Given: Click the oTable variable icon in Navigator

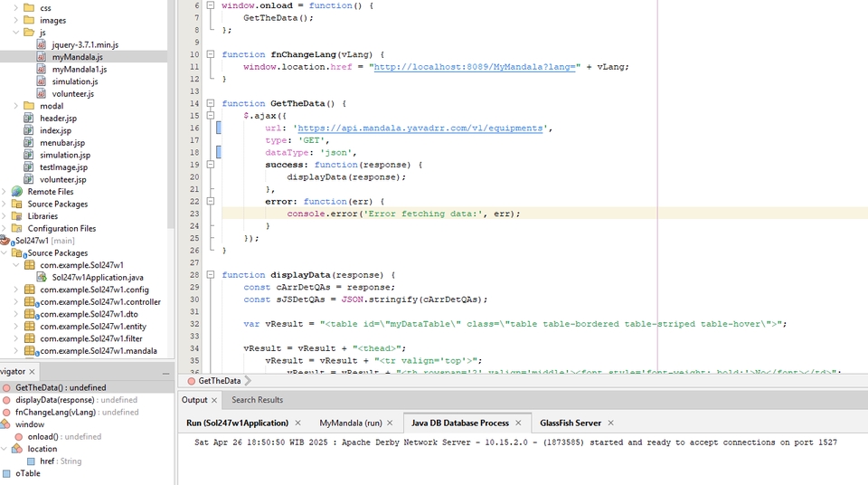Looking at the screenshot, I should (6, 473).
